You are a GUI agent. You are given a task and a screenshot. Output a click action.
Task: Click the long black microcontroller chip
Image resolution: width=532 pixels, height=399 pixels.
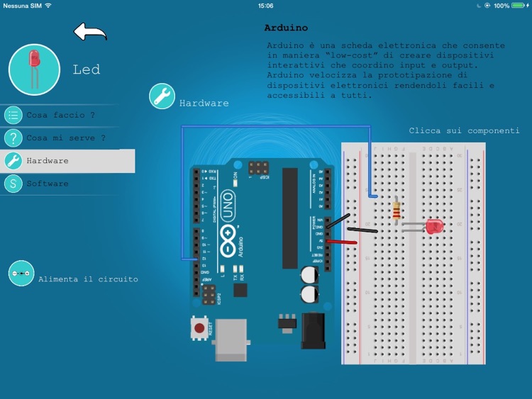(x=290, y=218)
